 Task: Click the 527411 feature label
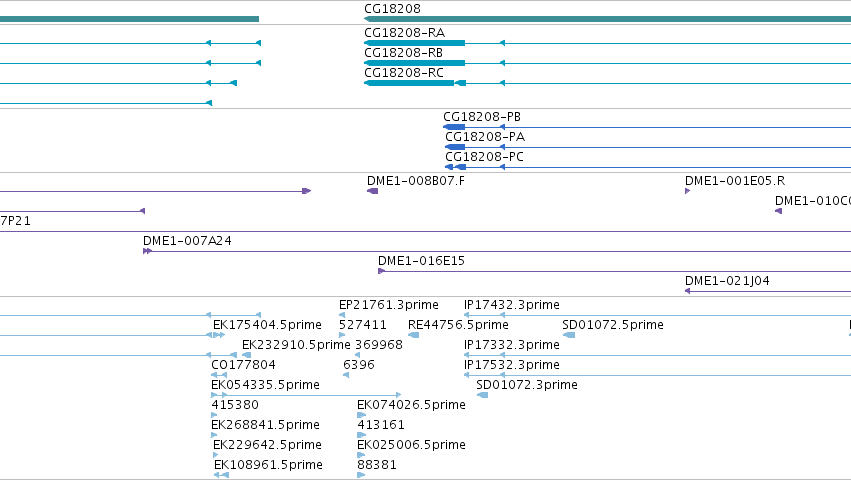(363, 325)
